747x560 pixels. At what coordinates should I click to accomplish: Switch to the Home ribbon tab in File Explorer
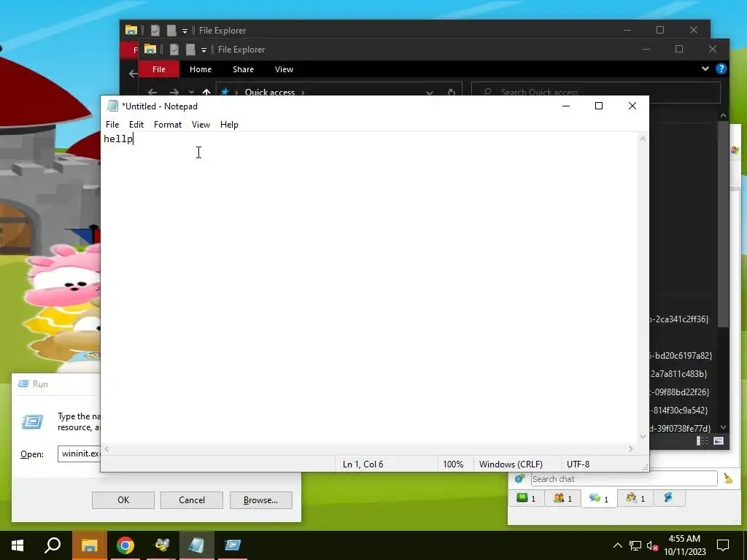coord(201,69)
